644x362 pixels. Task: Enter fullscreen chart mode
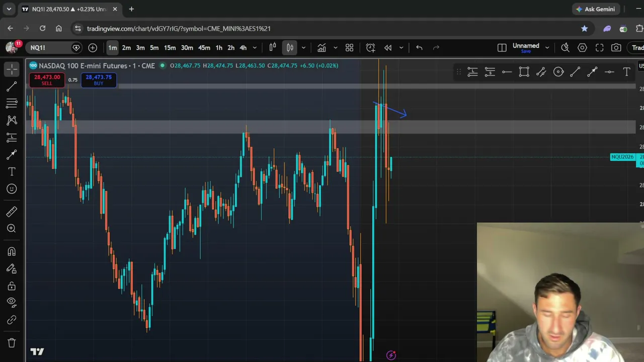point(599,48)
